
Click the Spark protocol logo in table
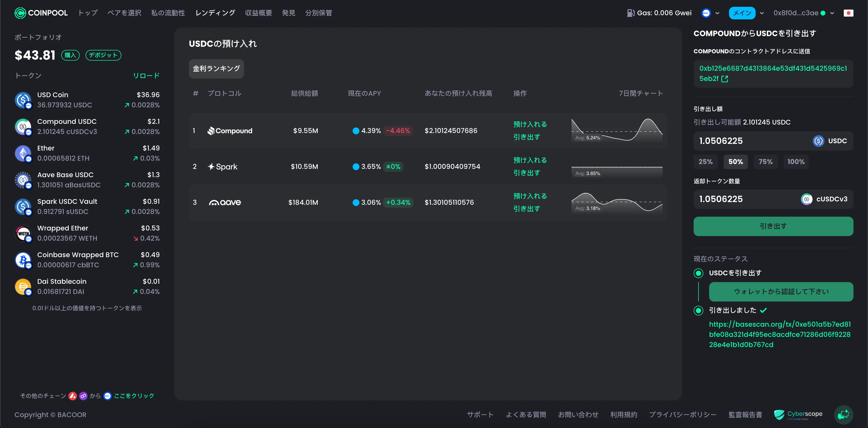(x=222, y=166)
